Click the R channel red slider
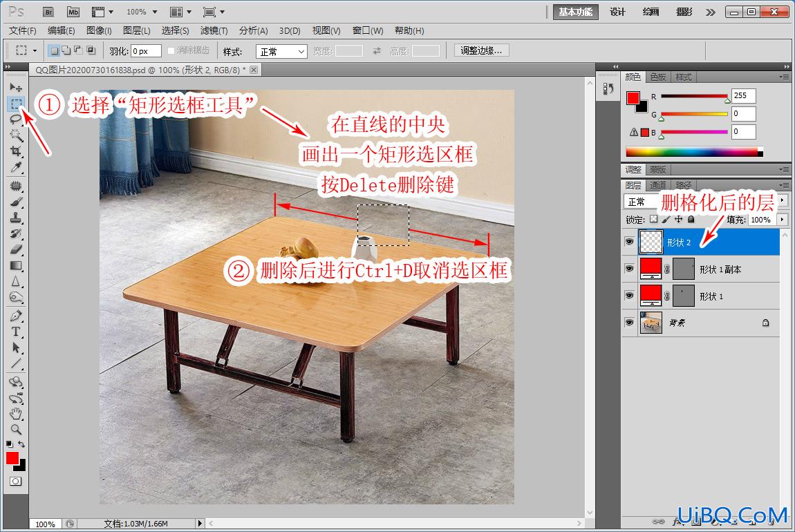 tap(694, 96)
